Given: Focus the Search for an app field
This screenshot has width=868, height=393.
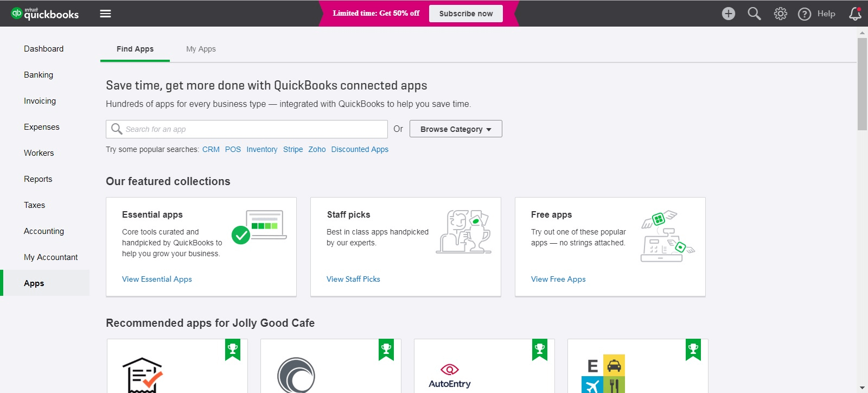Looking at the screenshot, I should click(247, 129).
